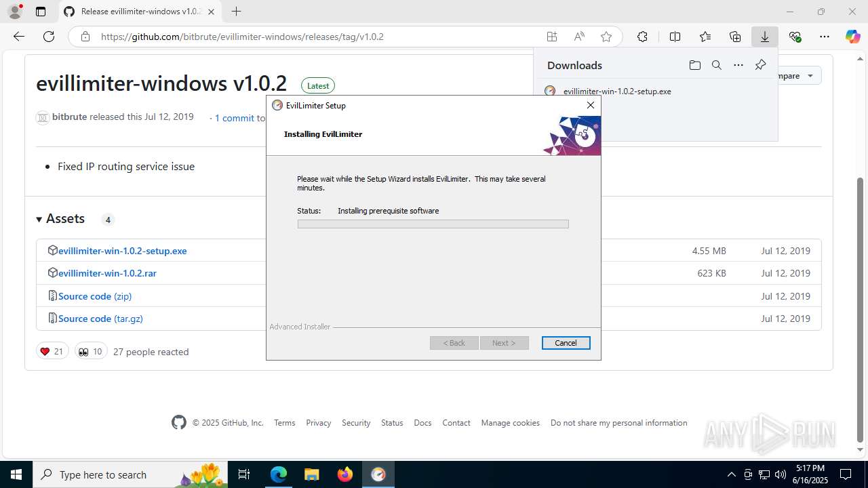Image resolution: width=868 pixels, height=488 pixels.
Task: React with heart emoji button
Action: tap(52, 351)
